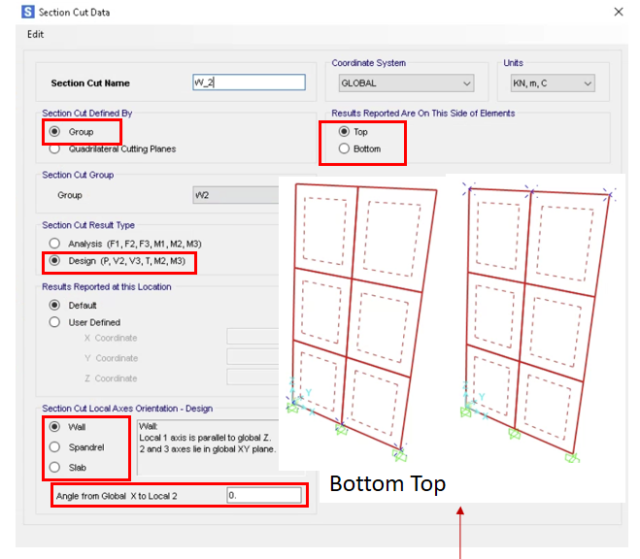Click the Section Cut Name input field

coord(247,82)
